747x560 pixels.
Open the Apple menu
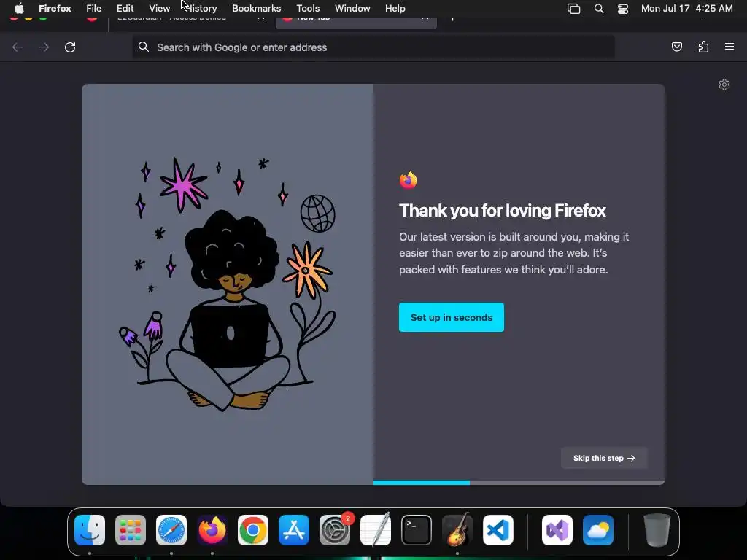tap(19, 8)
